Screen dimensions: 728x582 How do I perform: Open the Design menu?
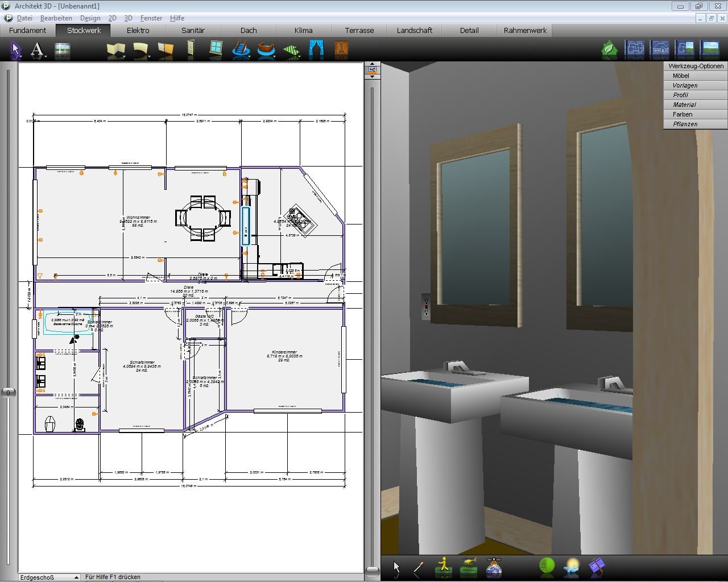point(90,18)
